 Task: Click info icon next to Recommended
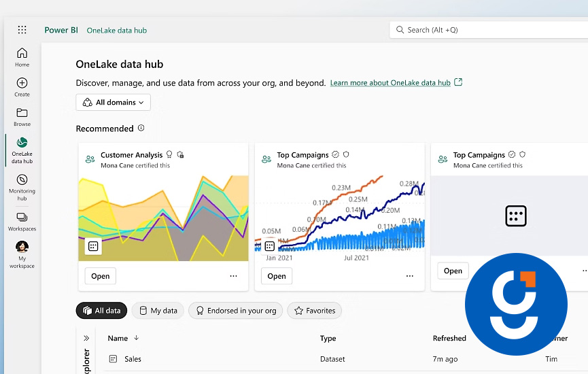pos(141,128)
